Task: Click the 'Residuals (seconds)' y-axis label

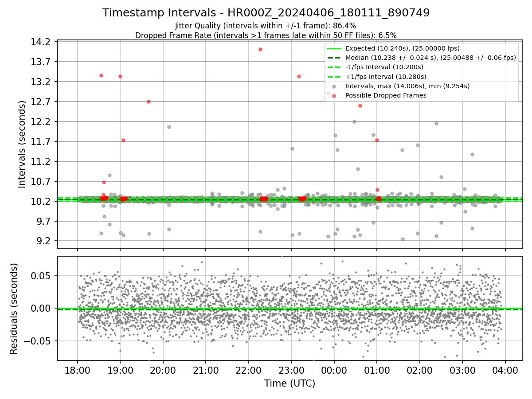Action: (14, 309)
